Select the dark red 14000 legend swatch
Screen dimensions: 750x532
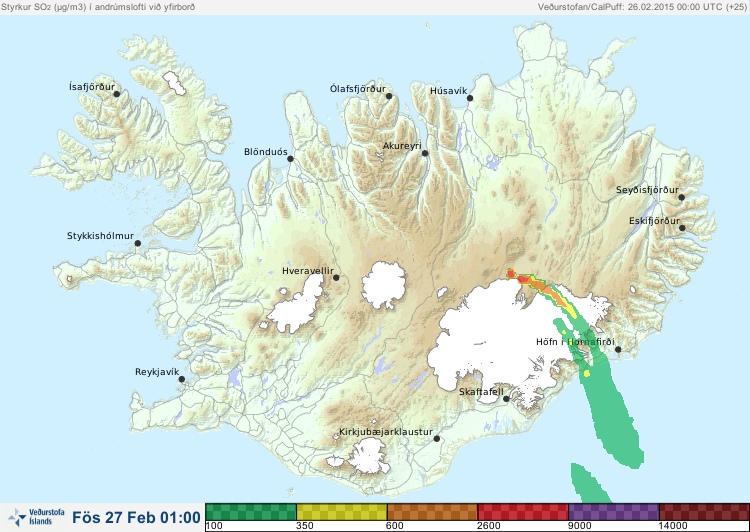click(704, 511)
